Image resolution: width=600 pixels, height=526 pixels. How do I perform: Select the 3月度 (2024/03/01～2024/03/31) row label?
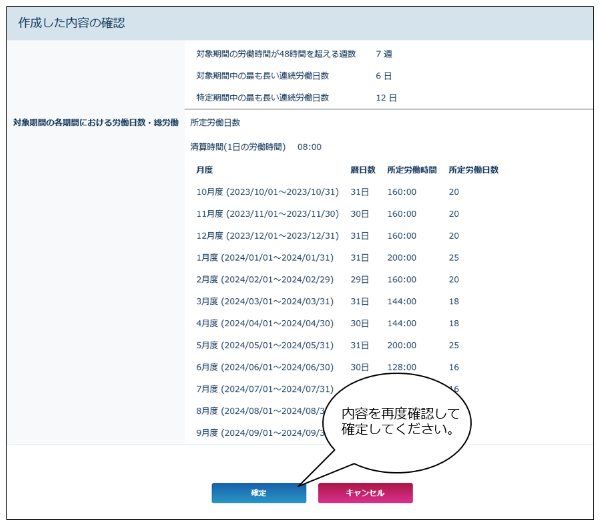point(263,302)
